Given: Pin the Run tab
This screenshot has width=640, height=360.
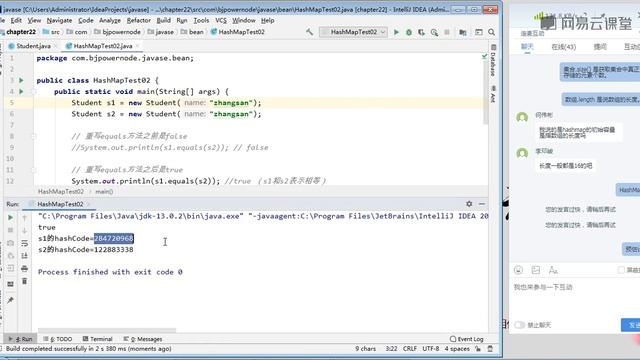Looking at the screenshot, I should click(11, 300).
